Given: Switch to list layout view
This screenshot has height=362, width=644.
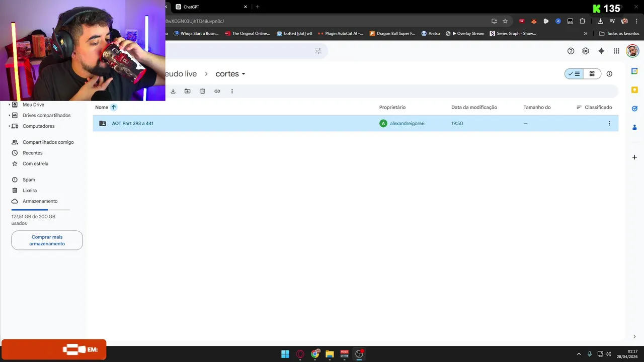Looking at the screenshot, I should point(574,74).
